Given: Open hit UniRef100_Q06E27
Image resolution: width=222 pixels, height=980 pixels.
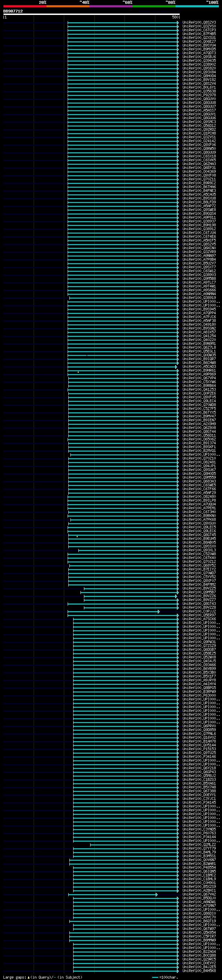Looking at the screenshot, I should [199, 41].
